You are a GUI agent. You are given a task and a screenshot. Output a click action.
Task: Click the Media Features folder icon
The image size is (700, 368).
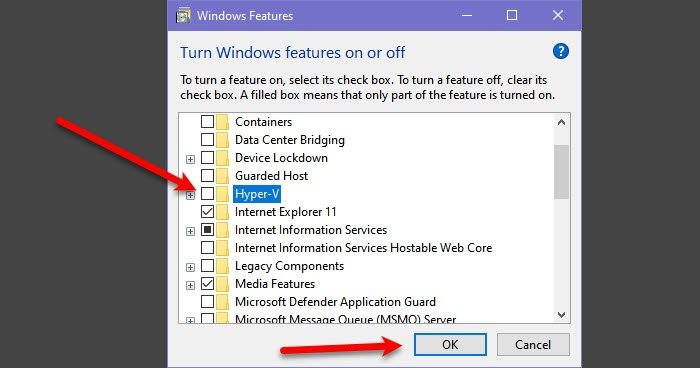tap(222, 284)
